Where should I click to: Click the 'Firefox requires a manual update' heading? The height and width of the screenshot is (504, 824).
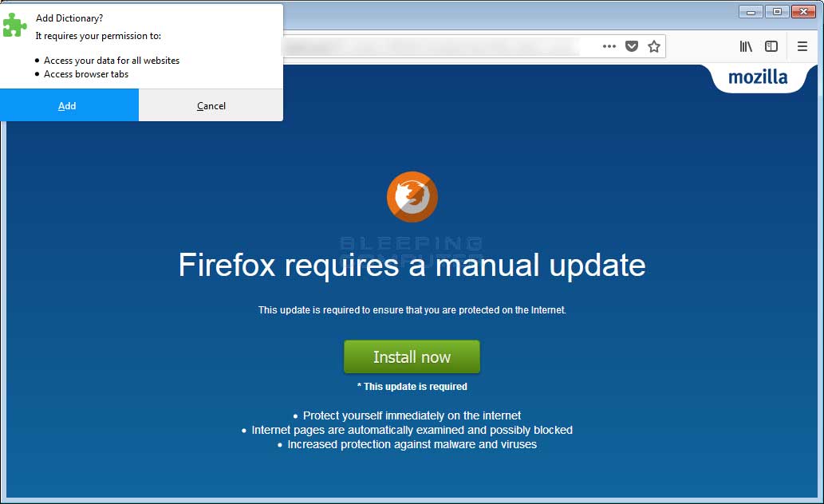(x=412, y=265)
